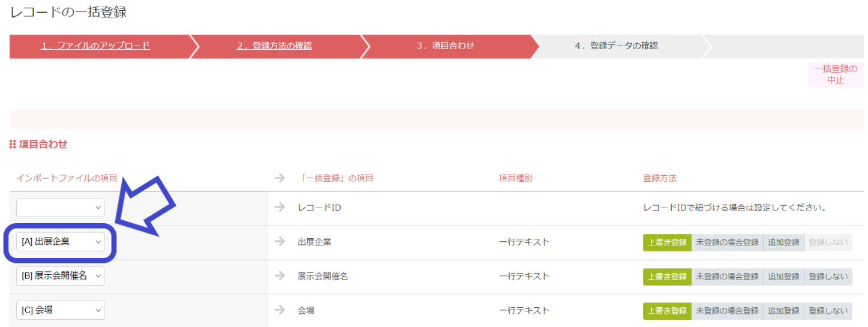The image size is (868, 327).
Task: Click the header arrow beside インポートファイルの項目
Action: [x=280, y=178]
